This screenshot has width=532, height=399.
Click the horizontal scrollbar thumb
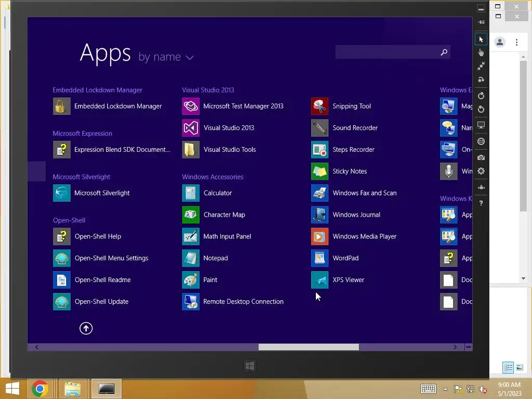[x=309, y=347]
